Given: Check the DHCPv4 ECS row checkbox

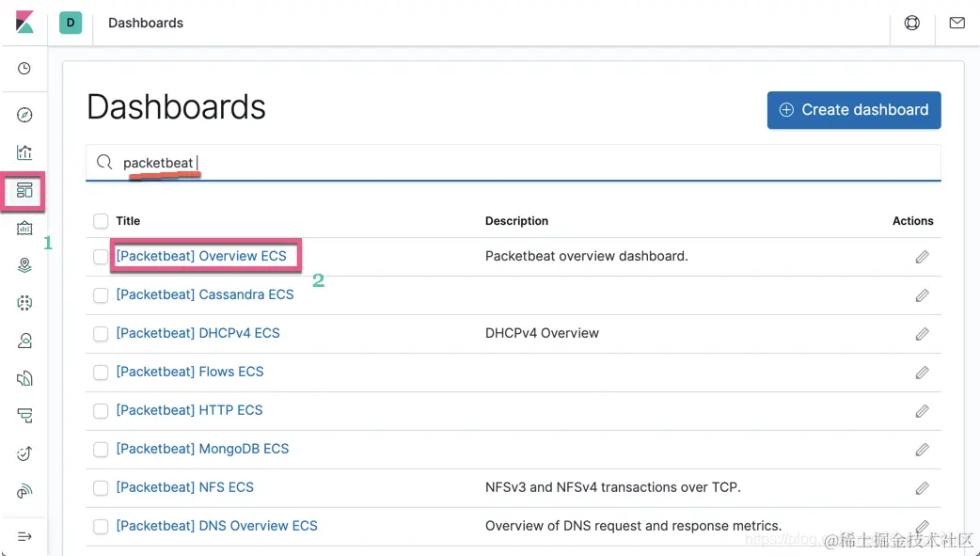Looking at the screenshot, I should click(101, 334).
